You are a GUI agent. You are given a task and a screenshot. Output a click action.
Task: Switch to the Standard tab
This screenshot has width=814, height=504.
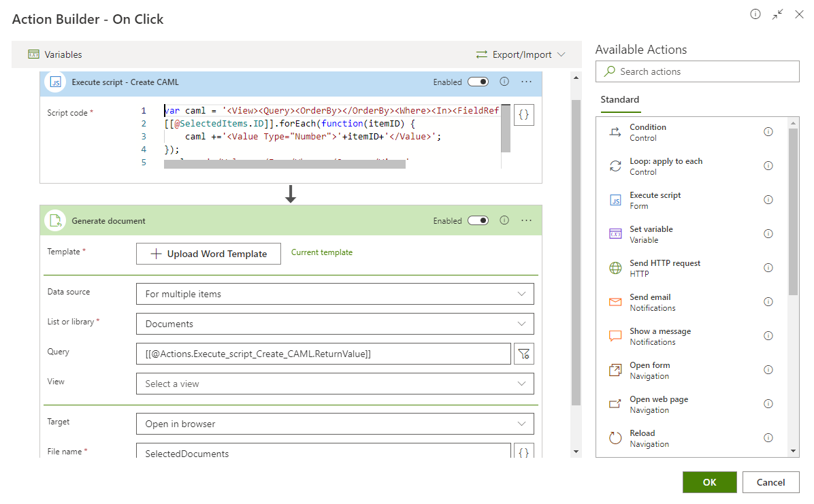(619, 99)
